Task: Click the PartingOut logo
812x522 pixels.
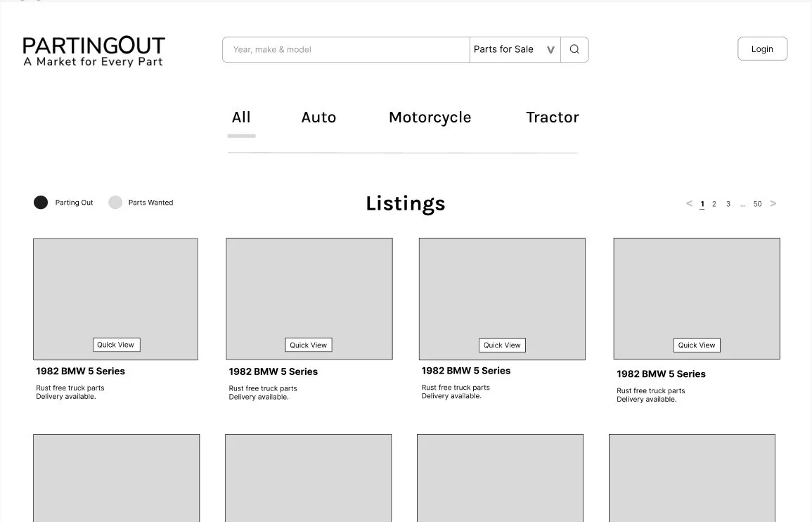Action: pyautogui.click(x=94, y=51)
